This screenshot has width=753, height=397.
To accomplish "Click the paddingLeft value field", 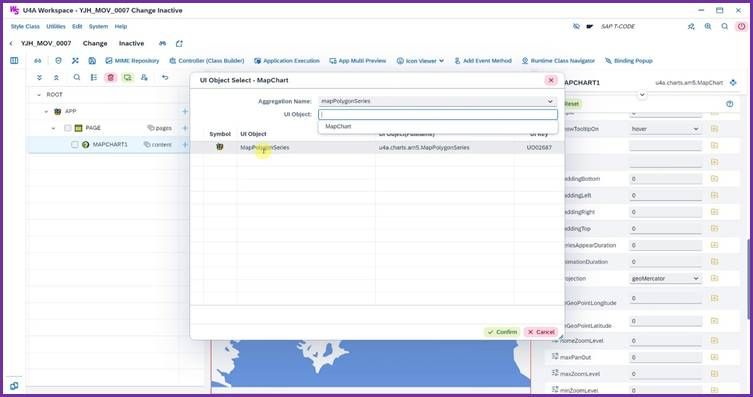I will (666, 195).
